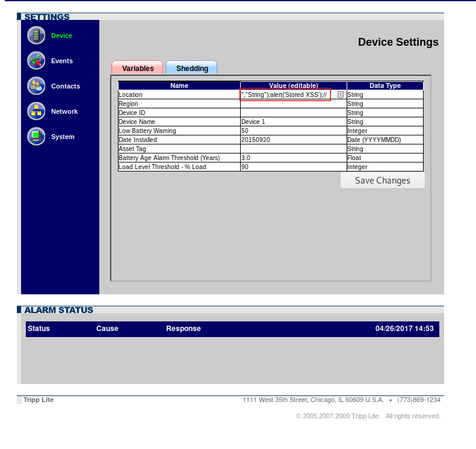Click the 'Device Settings' page heading
Screen dimensions: 476x449
pyautogui.click(x=398, y=42)
